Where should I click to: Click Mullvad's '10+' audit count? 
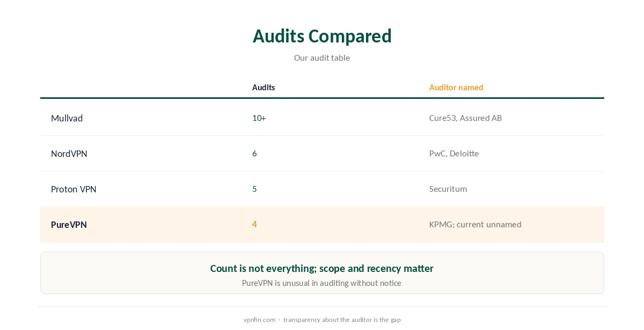point(259,118)
